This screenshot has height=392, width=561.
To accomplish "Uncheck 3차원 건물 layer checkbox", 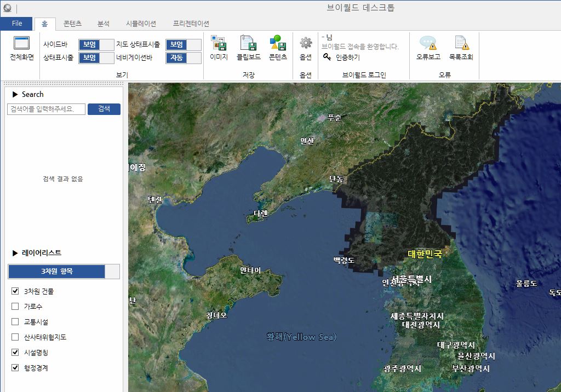I will 15,291.
